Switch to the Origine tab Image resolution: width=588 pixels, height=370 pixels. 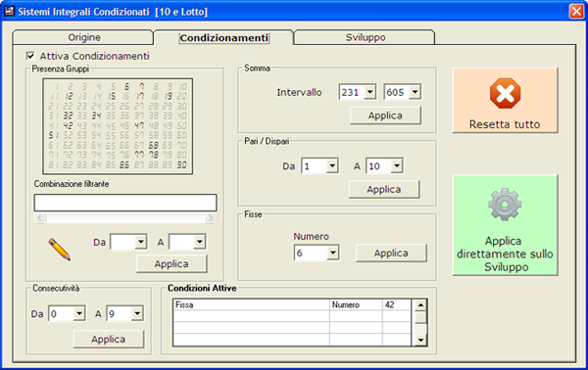tap(83, 37)
